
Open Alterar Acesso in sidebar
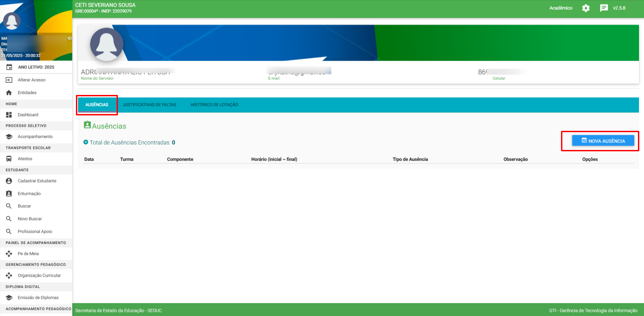[x=32, y=80]
